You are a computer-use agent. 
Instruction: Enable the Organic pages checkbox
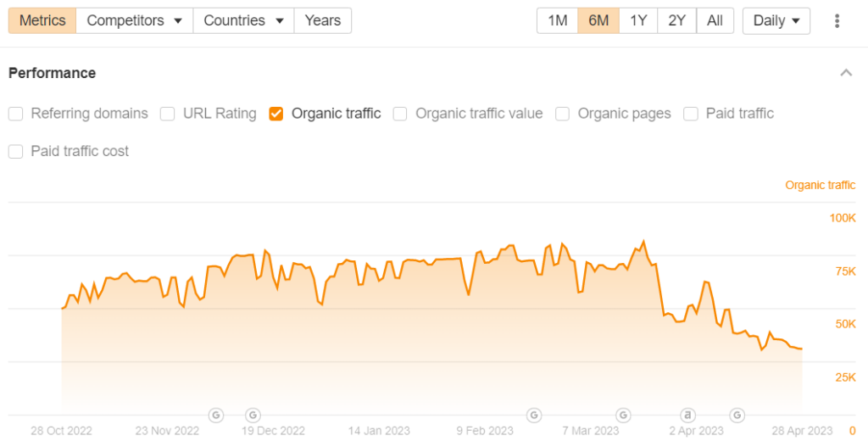click(563, 114)
